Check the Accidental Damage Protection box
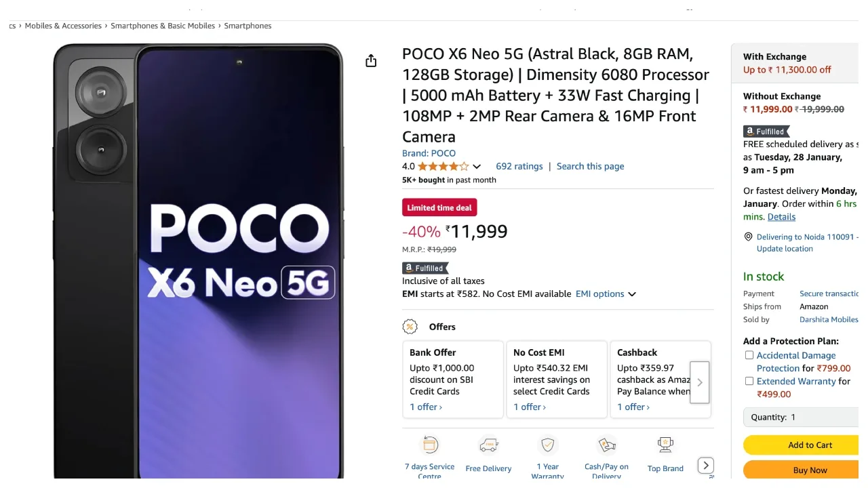This screenshot has width=868, height=488. coord(749,355)
